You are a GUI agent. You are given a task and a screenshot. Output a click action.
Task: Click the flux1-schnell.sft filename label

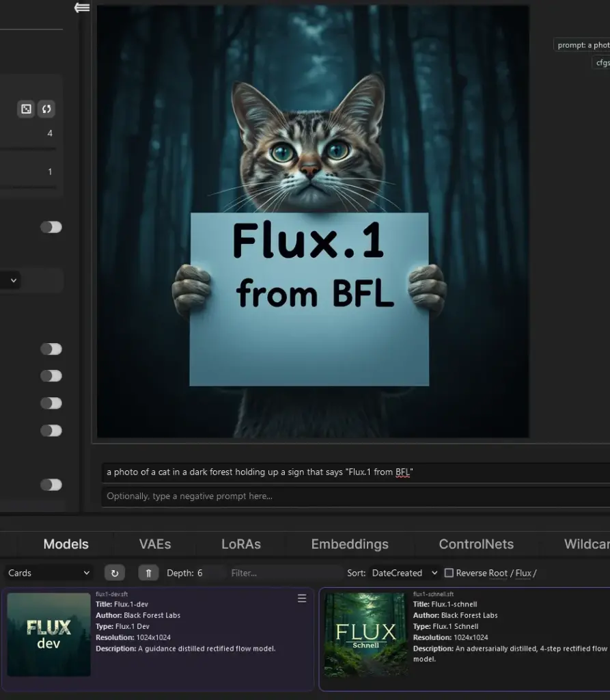(x=433, y=594)
